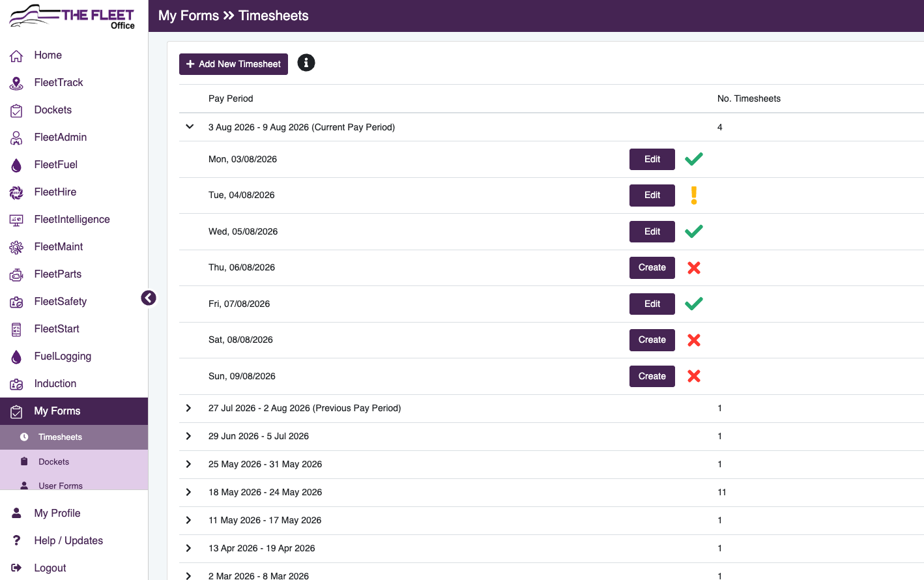Viewport: 924px width, 580px height.
Task: Expand the 13 Apr 2026 - 19 Apr 2026 row
Action: [x=189, y=548]
